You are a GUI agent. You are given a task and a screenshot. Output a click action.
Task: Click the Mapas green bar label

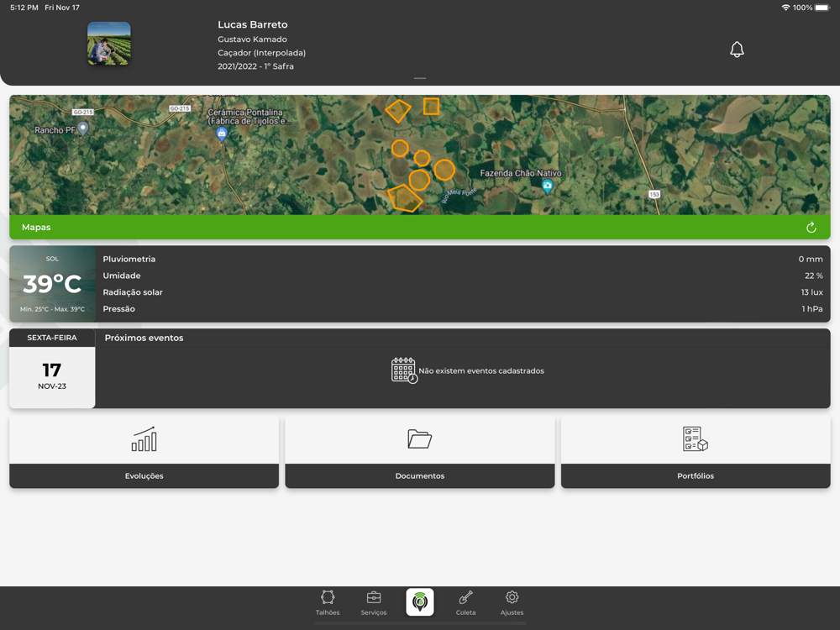(36, 227)
